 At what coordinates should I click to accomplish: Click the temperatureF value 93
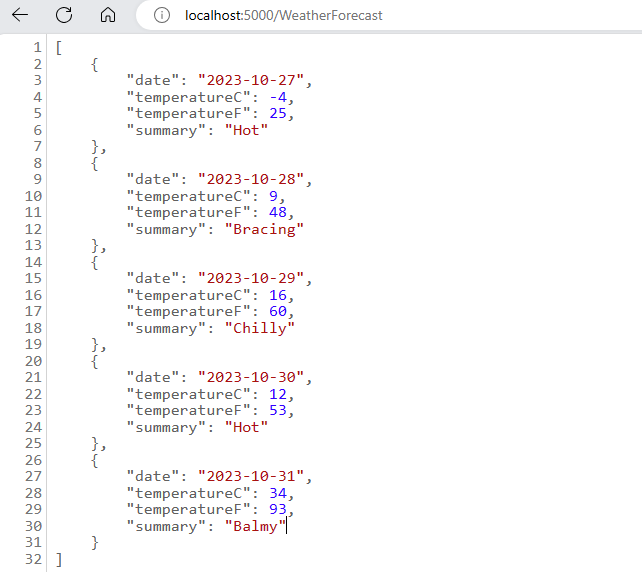[x=280, y=510]
